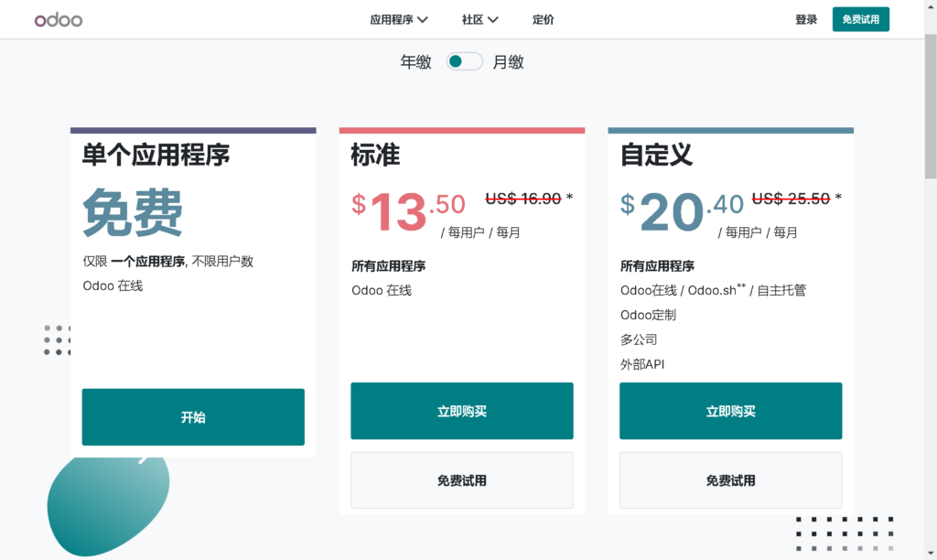
Task: Click 立即购买 on the 自定义 plan
Action: click(x=731, y=411)
